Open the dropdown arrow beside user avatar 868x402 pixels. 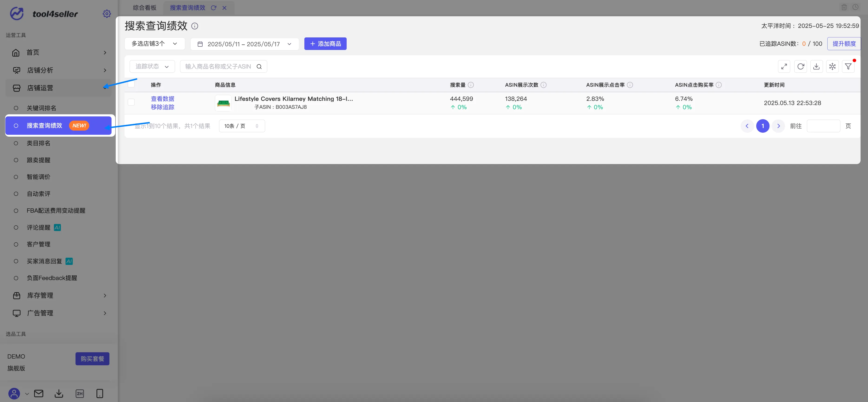(27, 394)
